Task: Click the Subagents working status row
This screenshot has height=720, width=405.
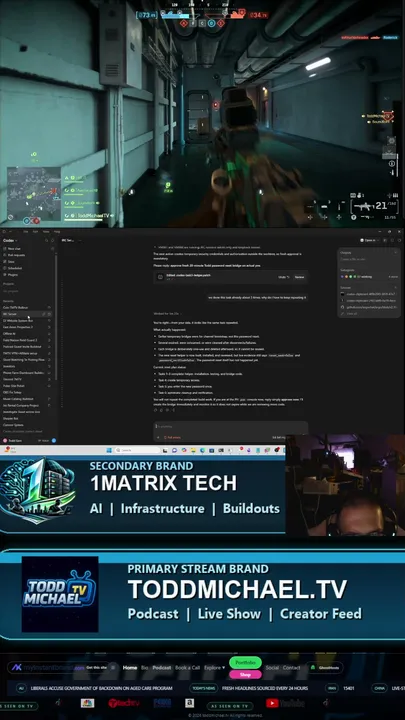Action: [x=369, y=277]
